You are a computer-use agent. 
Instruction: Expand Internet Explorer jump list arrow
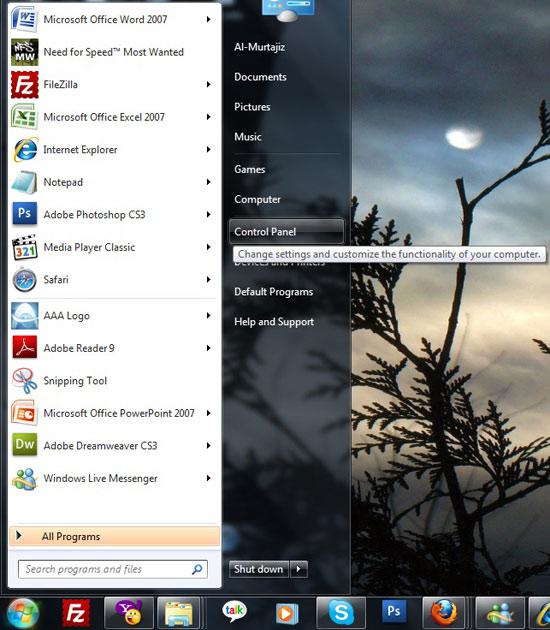tap(209, 149)
